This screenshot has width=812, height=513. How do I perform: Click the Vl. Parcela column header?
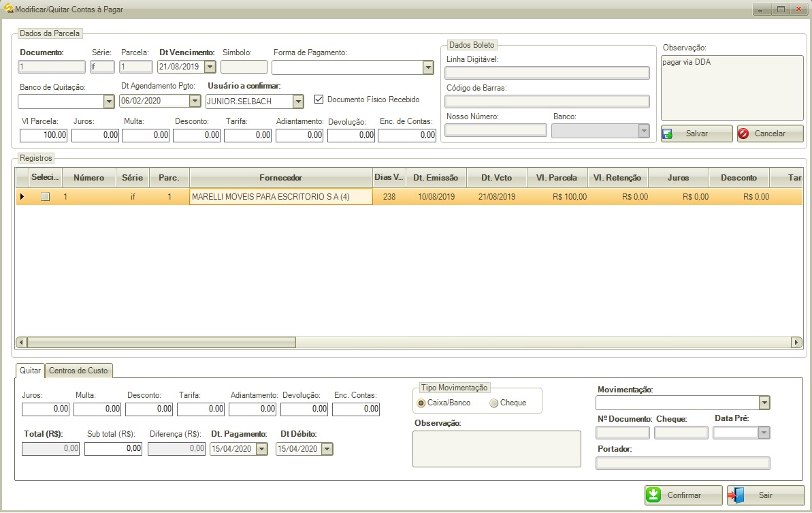pyautogui.click(x=557, y=177)
